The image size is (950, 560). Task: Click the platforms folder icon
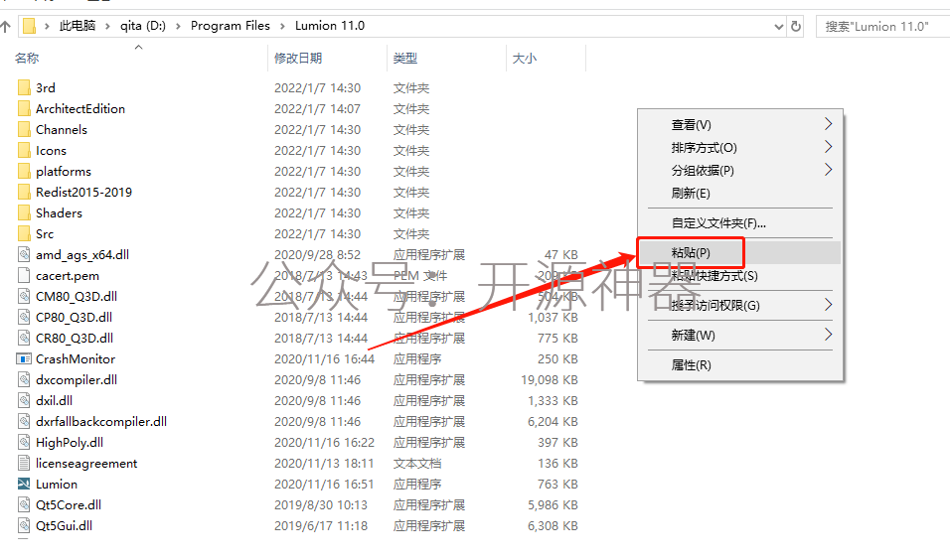[24, 172]
